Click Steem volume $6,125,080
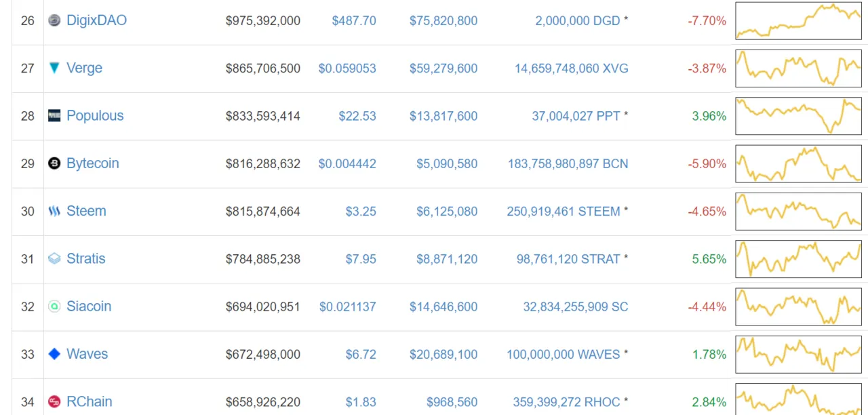Viewport: 868px width, 415px height. pos(447,211)
